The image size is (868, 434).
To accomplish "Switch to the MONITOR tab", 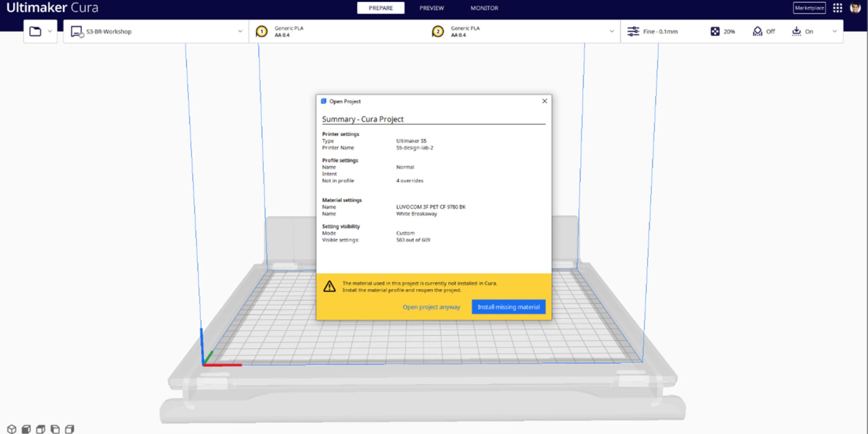I will 484,8.
